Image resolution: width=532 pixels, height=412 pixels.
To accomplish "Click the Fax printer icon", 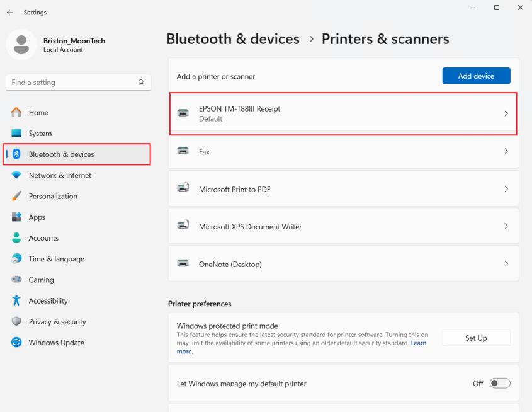I will click(183, 151).
